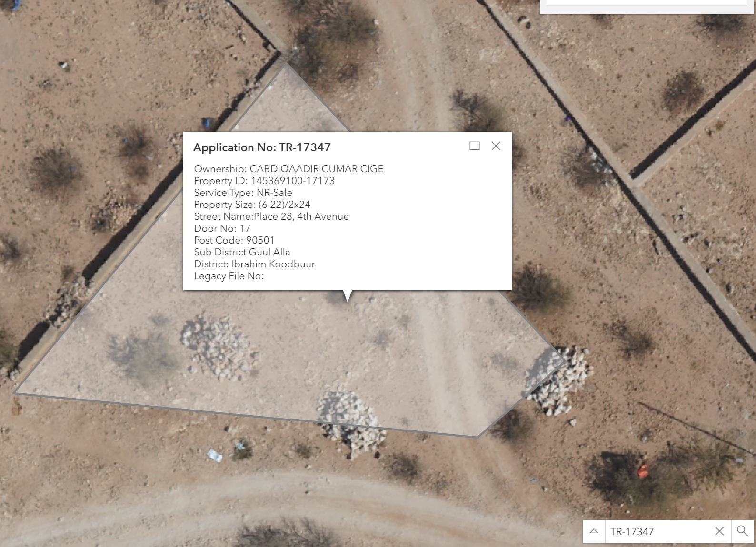Select the Application No: TR-17347 title
The height and width of the screenshot is (547, 756).
(262, 147)
